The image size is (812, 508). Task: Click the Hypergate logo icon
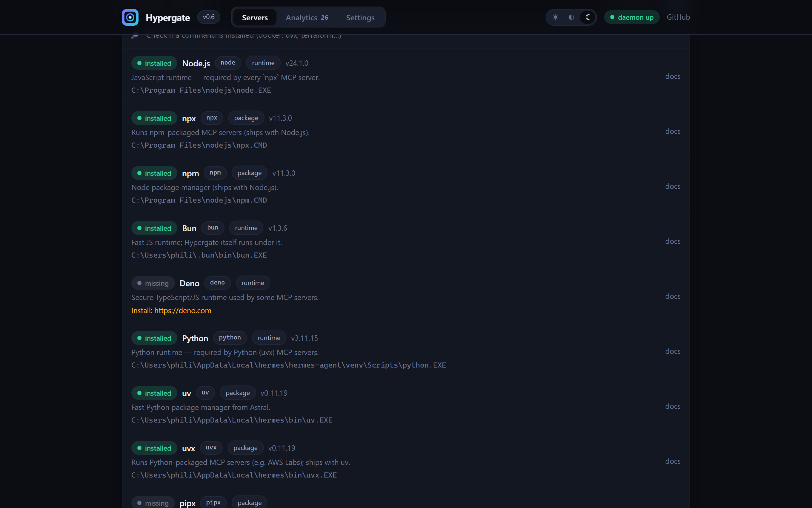click(x=130, y=17)
